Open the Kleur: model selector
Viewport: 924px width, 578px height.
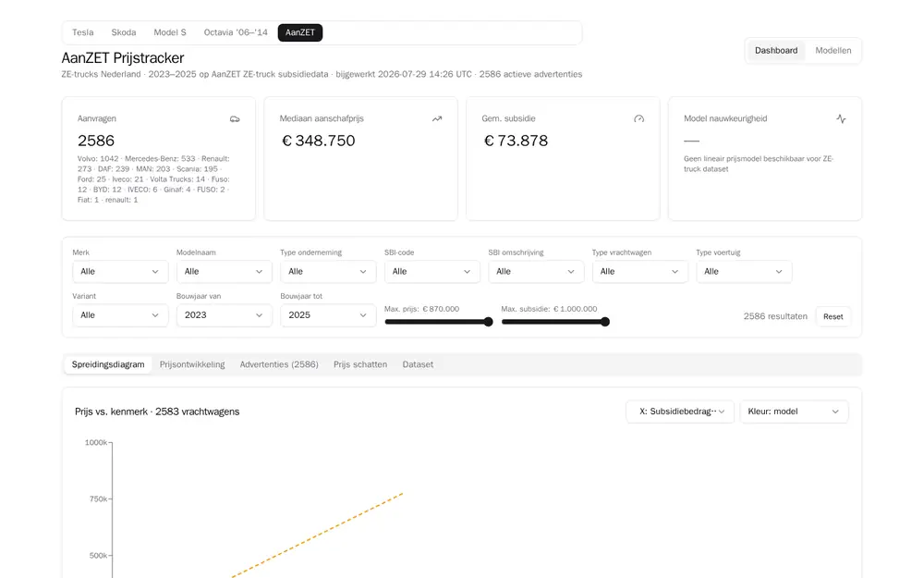(x=794, y=412)
